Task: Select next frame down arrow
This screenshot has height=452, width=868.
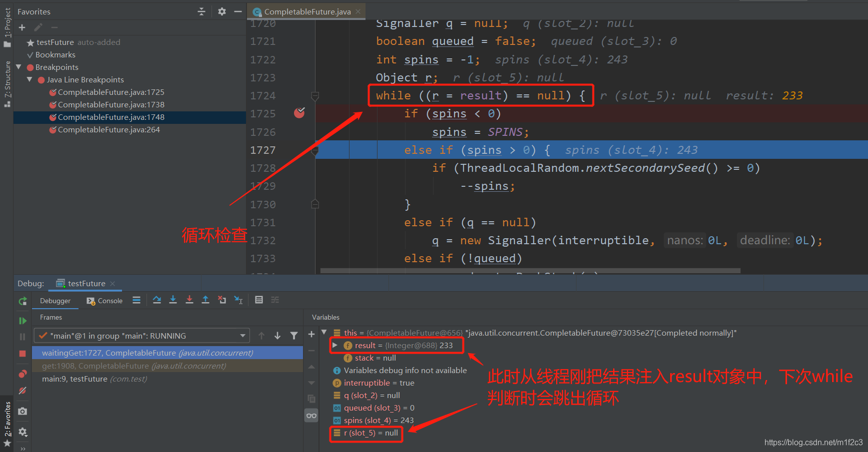Action: 277,336
